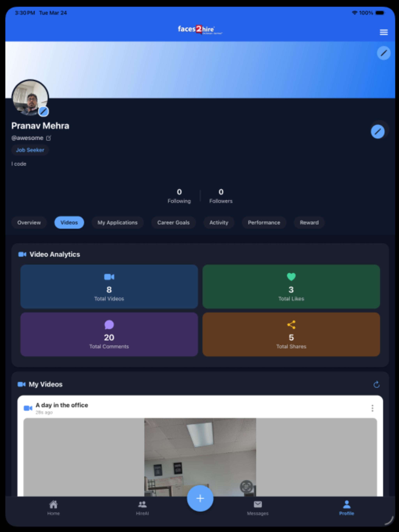The image size is (399, 532).
Task: Tap the Total Likes heart icon
Action: [x=291, y=277]
